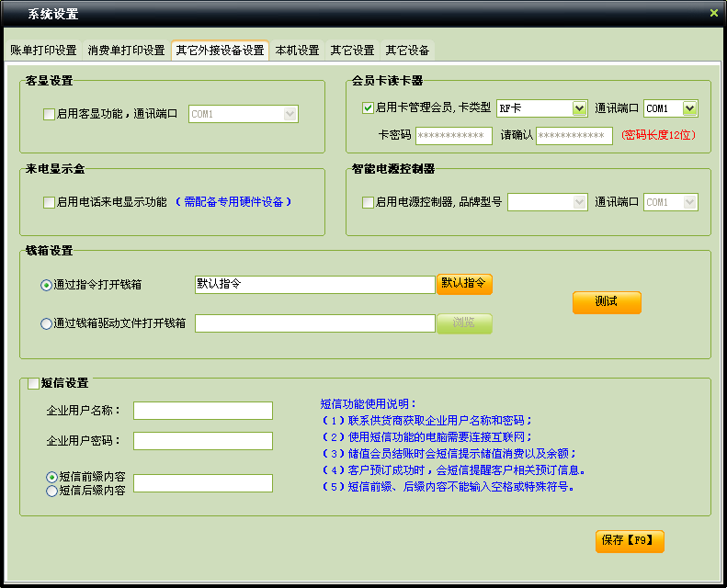Click the 来电显示盒 group title
This screenshot has height=588, width=727.
pyautogui.click(x=55, y=169)
